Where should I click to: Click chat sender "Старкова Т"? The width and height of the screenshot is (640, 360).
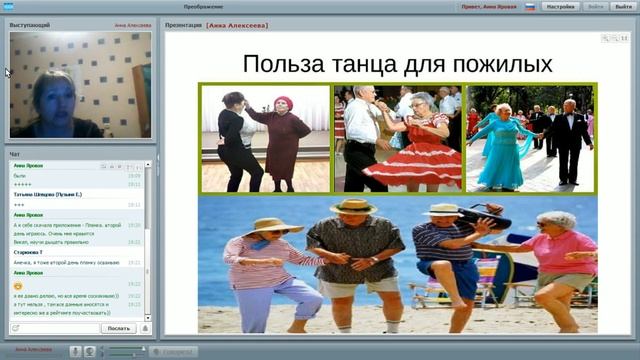coord(28,252)
